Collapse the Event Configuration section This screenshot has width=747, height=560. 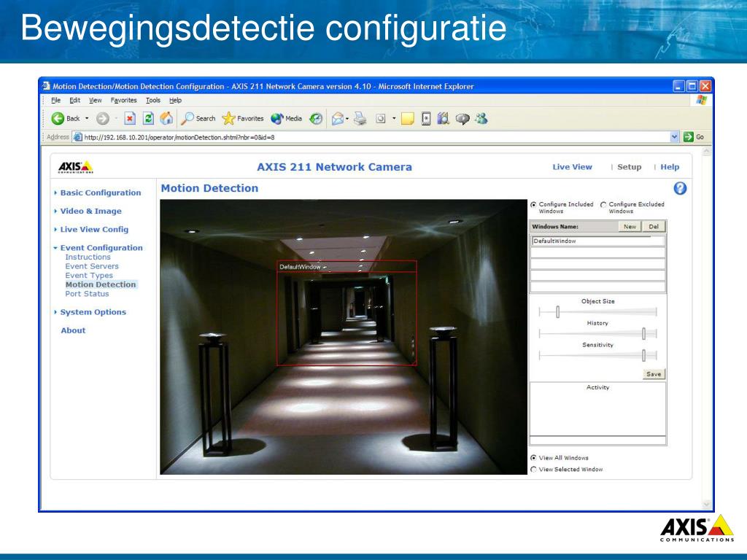(x=101, y=248)
